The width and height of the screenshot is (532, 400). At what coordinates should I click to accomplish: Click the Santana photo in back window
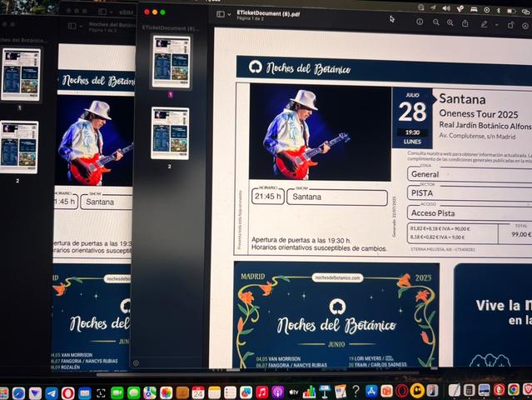[x=94, y=141]
